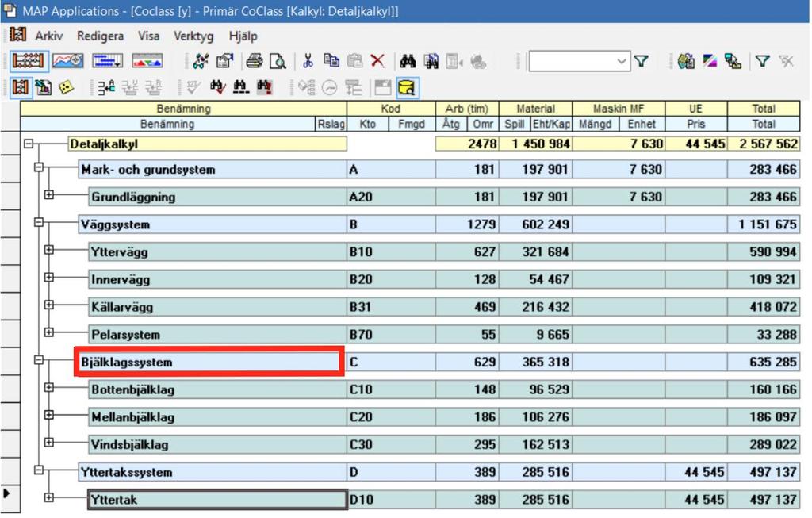Open the multicolor diagonal stripes icon
Screen dimensions: 812x518
pyautogui.click(x=710, y=61)
